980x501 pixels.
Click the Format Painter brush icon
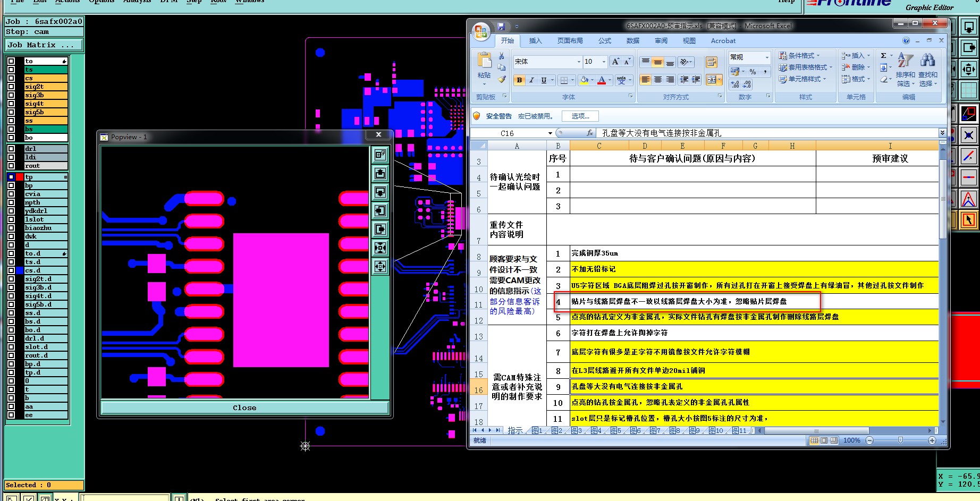501,79
